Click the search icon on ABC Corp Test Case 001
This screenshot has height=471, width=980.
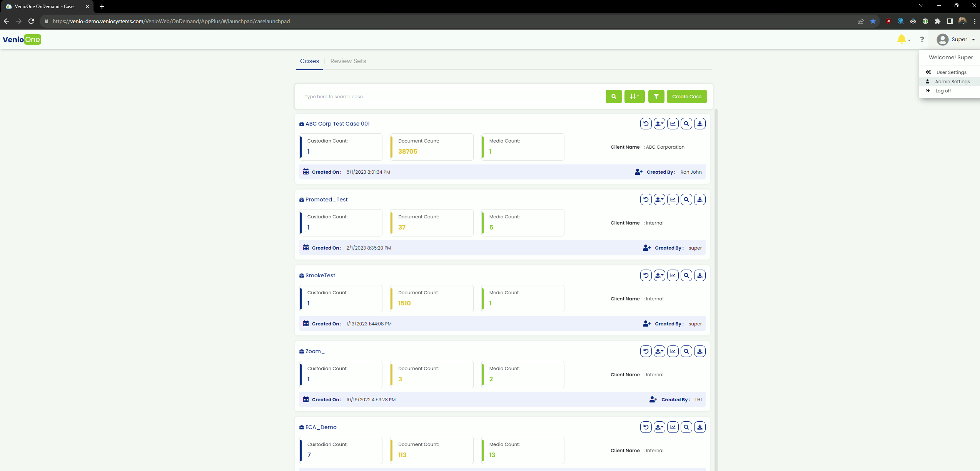(x=686, y=124)
